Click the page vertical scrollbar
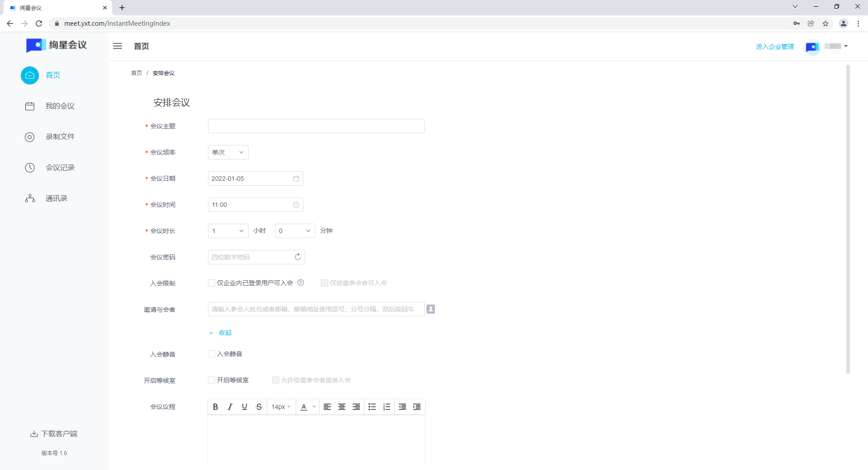This screenshot has width=868, height=470. point(848,219)
